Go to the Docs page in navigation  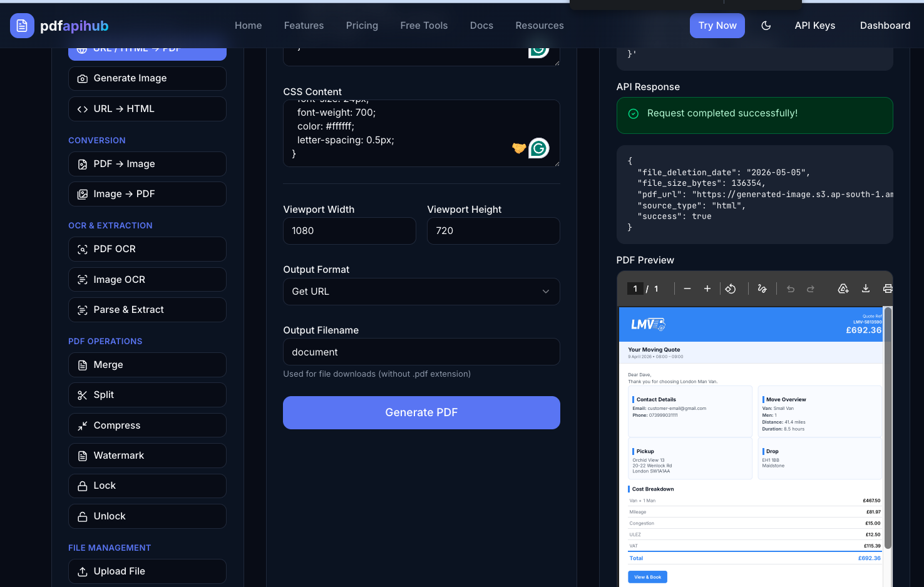coord(481,26)
